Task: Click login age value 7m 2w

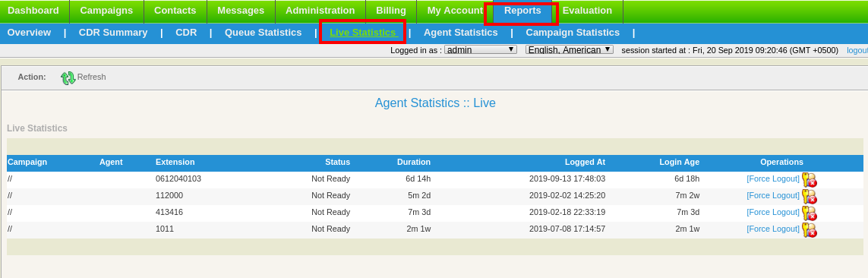Action: 688,195
